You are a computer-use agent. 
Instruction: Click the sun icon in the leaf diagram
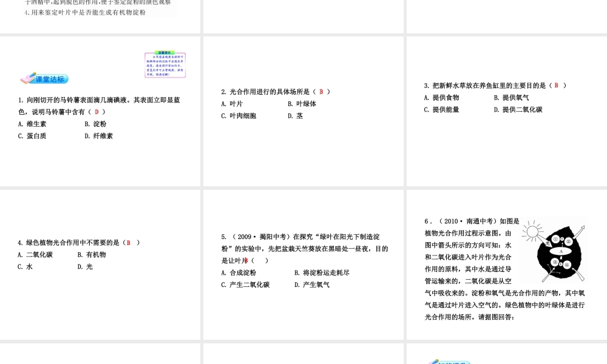click(x=532, y=231)
